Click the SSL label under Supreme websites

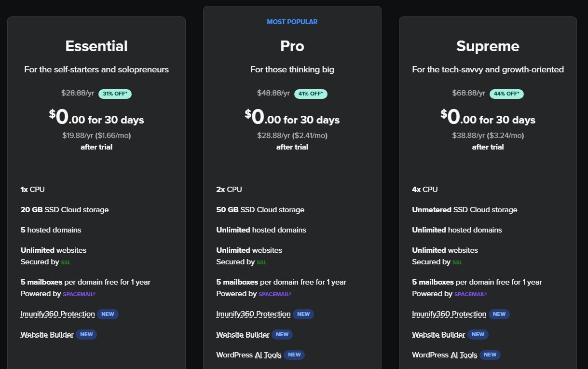[x=457, y=262]
